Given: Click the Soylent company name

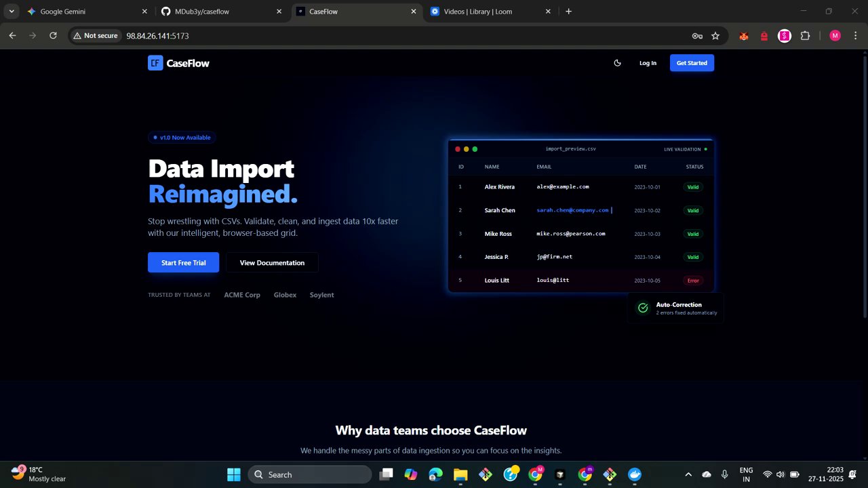Looking at the screenshot, I should [321, 295].
